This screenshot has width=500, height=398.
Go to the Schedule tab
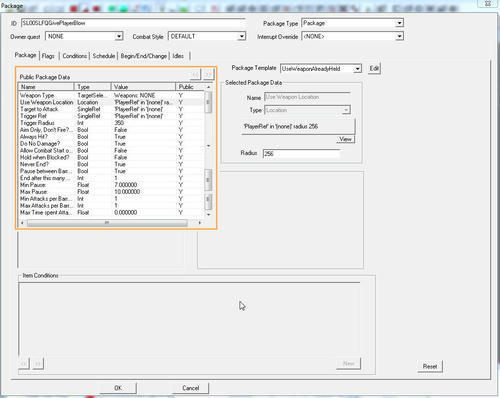(104, 56)
